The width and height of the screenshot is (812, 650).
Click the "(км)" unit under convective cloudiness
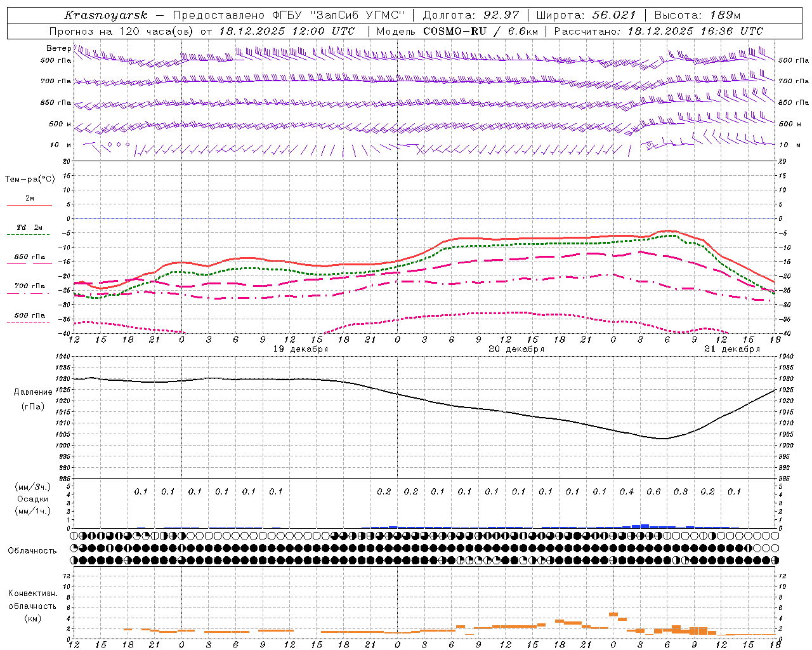click(33, 618)
